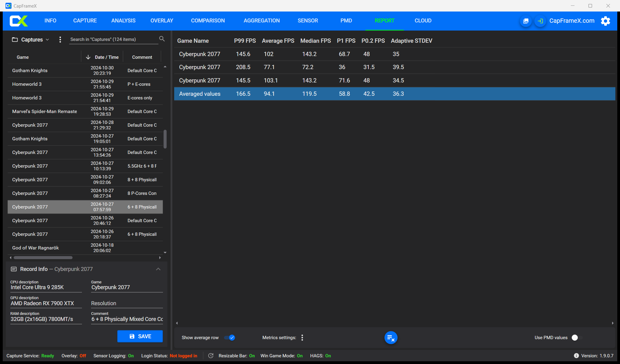Click the P99 FPS column header
620x364 pixels.
pos(245,41)
